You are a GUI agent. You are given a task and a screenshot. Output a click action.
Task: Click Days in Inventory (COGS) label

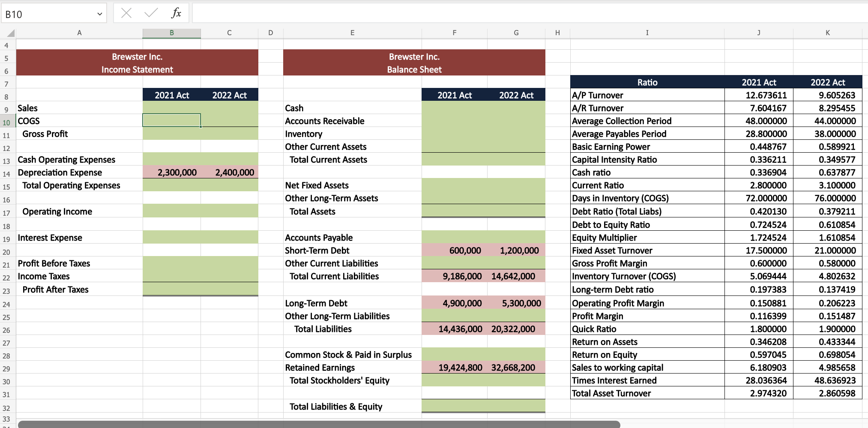tap(620, 198)
